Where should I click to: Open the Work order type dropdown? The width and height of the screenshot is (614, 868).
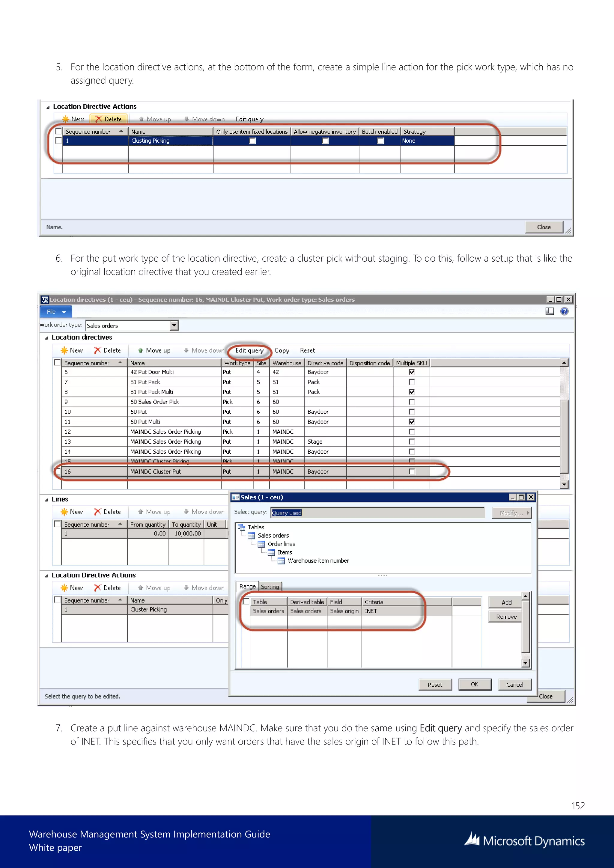coord(174,325)
